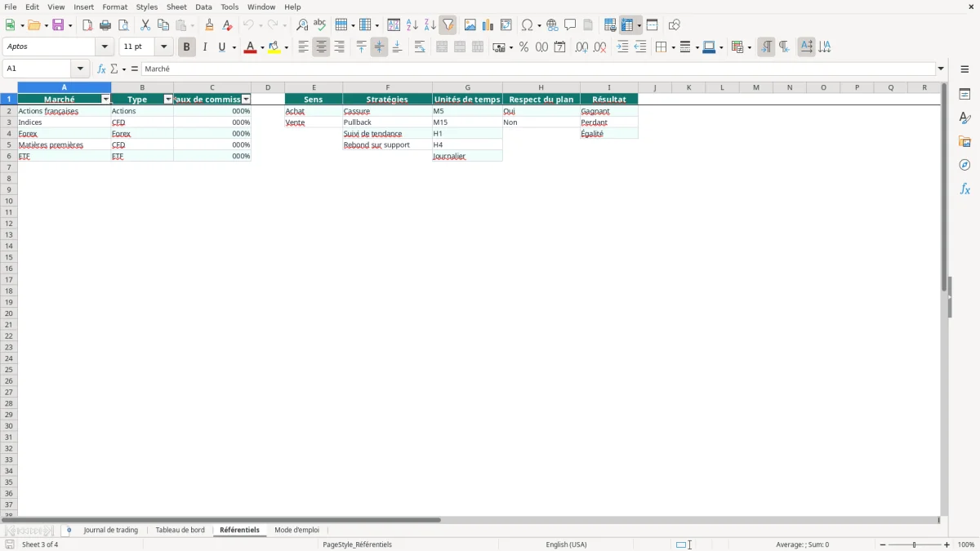
Task: Click the Insert Chart icon
Action: coord(488,25)
